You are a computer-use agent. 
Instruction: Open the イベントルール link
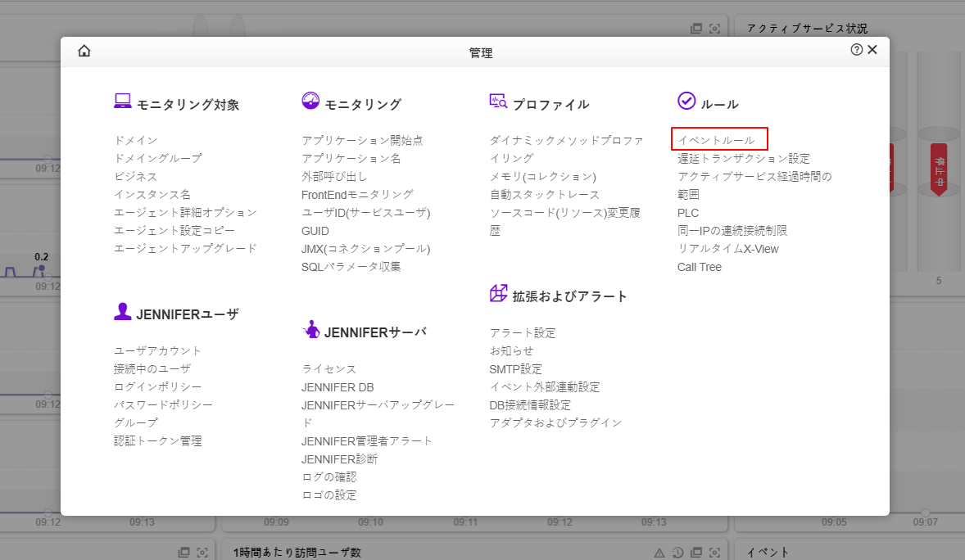click(716, 140)
